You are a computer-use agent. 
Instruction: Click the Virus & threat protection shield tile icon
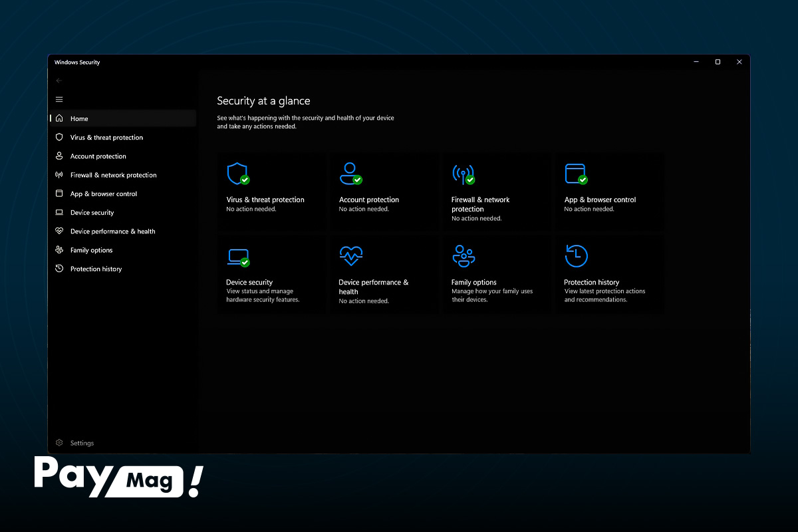(237, 174)
